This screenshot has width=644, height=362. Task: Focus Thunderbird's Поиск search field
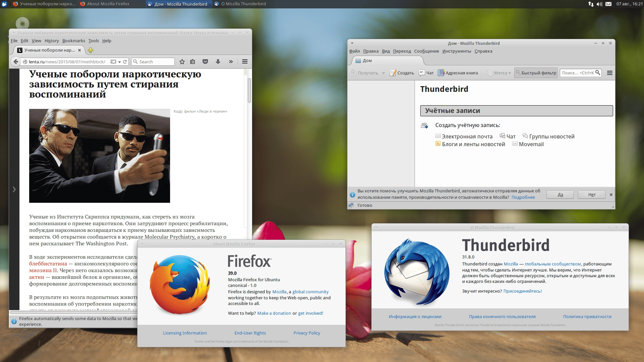tap(581, 73)
